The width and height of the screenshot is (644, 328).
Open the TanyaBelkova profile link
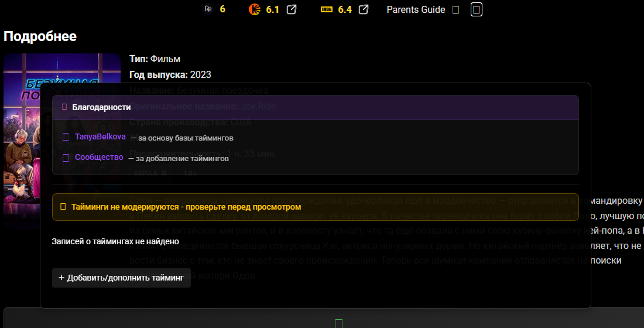click(100, 137)
